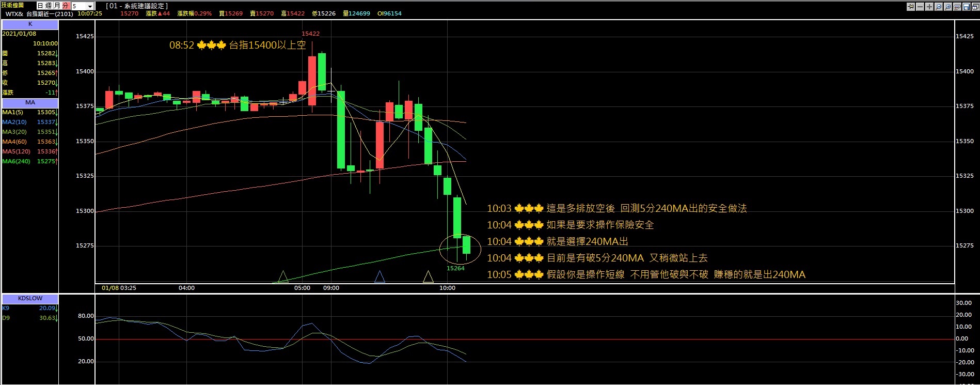The height and width of the screenshot is (385, 980).
Task: Click the 01/08 03:25 time axis label
Action: tap(119, 288)
